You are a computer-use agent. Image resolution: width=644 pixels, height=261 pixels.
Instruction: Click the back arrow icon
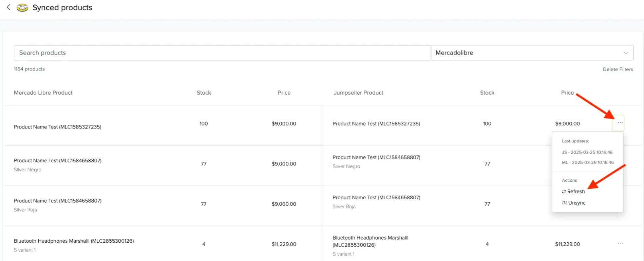coord(8,7)
